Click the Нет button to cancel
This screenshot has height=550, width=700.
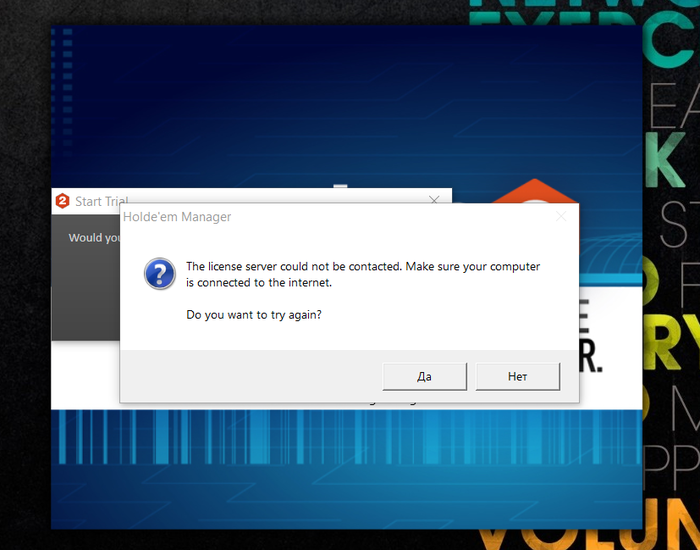517,376
